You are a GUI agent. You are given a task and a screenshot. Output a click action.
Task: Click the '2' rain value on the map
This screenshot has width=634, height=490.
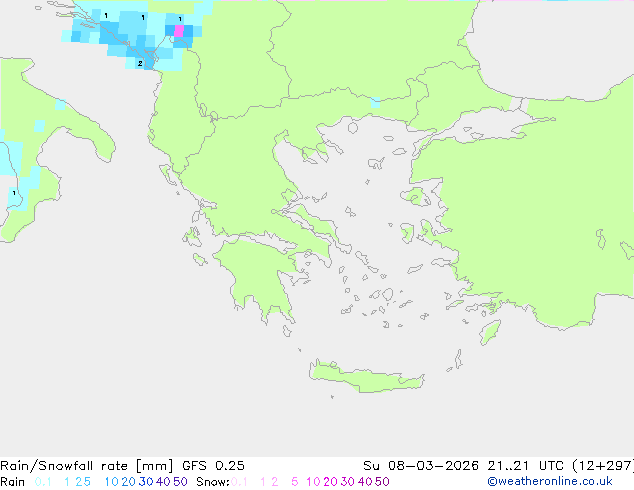click(140, 63)
